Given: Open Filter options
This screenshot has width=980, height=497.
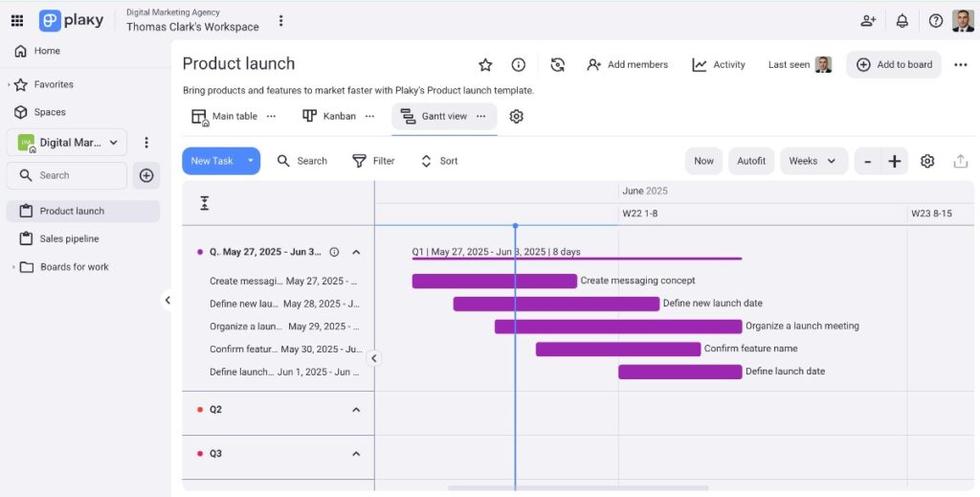Looking at the screenshot, I should (374, 161).
